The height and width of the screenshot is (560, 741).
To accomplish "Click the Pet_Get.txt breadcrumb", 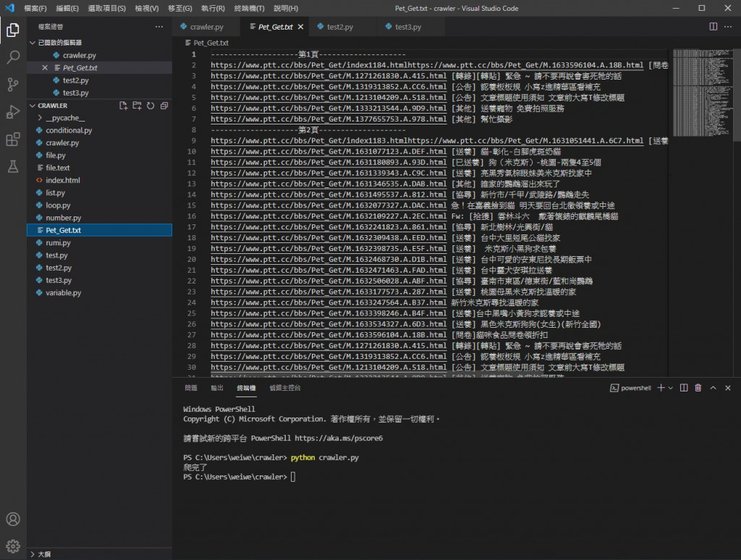I will [x=207, y=43].
